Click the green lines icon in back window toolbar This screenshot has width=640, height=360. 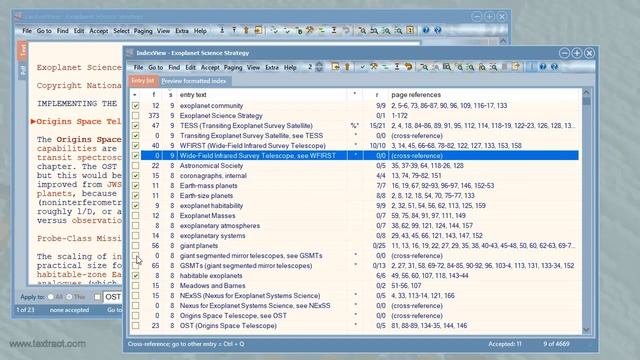[x=322, y=31]
